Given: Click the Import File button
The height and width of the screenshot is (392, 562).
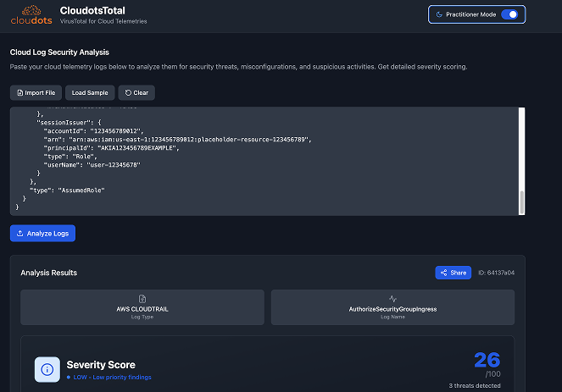Looking at the screenshot, I should pos(35,92).
